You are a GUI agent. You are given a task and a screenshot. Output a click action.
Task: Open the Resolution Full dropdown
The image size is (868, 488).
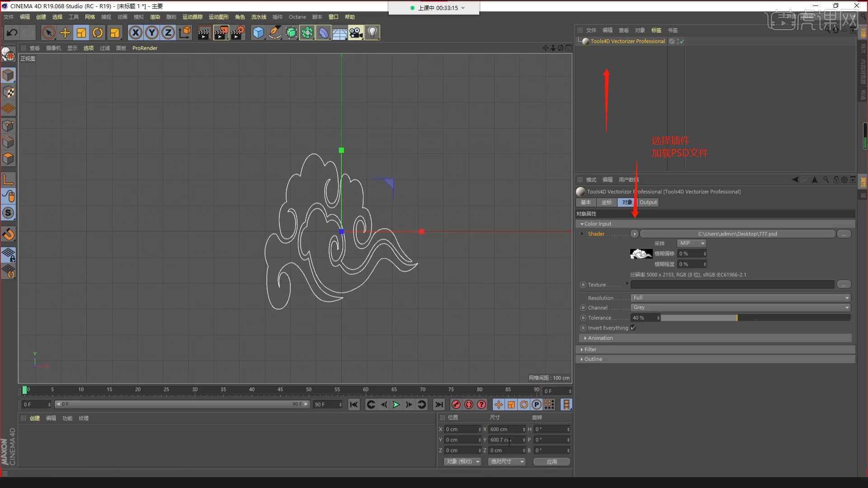click(741, 298)
